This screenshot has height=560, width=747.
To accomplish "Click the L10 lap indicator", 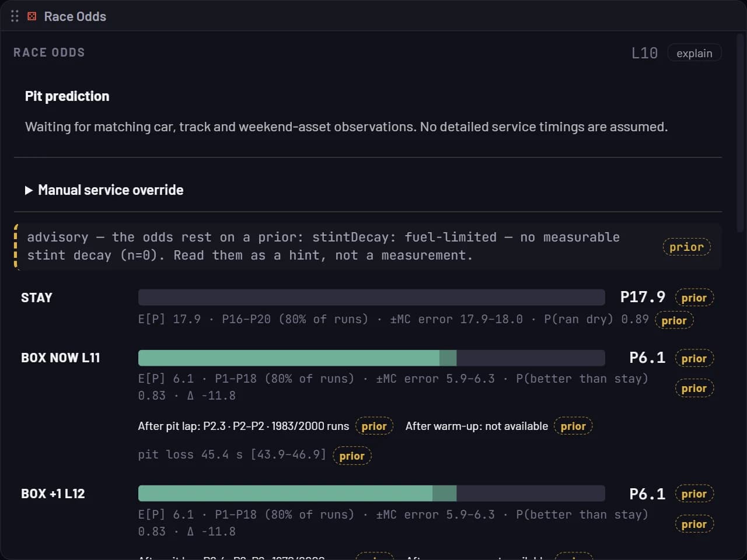I will [645, 53].
